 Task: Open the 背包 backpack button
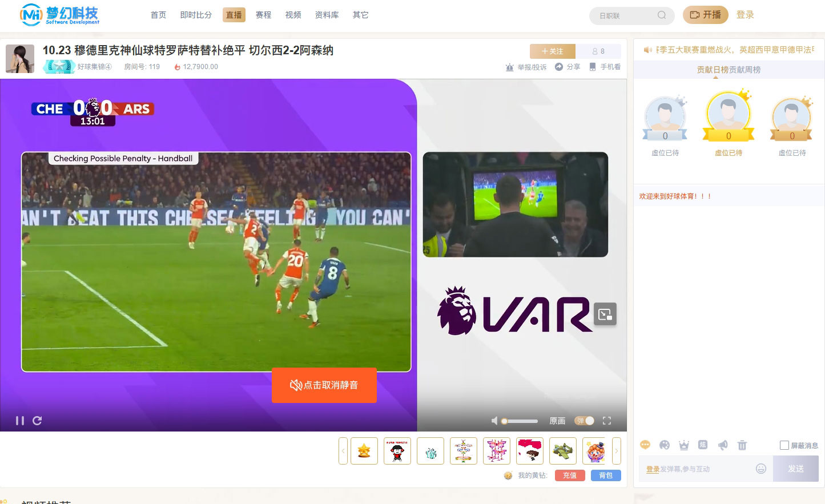[606, 475]
